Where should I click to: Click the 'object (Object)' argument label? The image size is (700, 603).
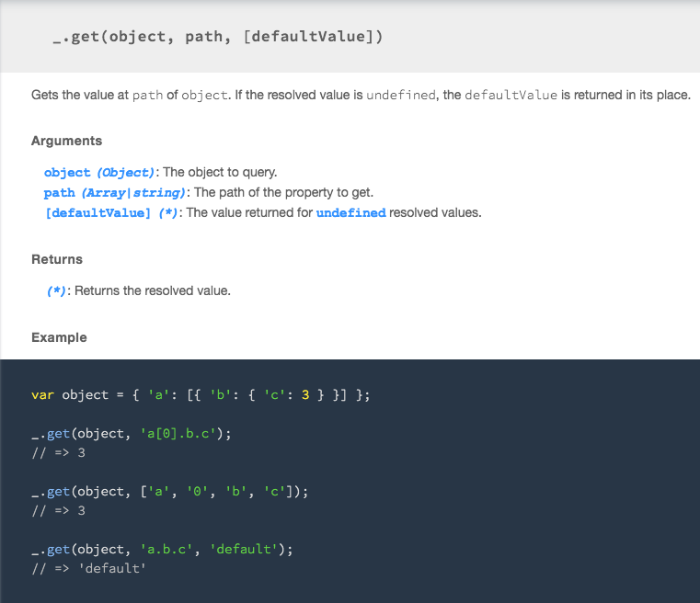(x=99, y=173)
